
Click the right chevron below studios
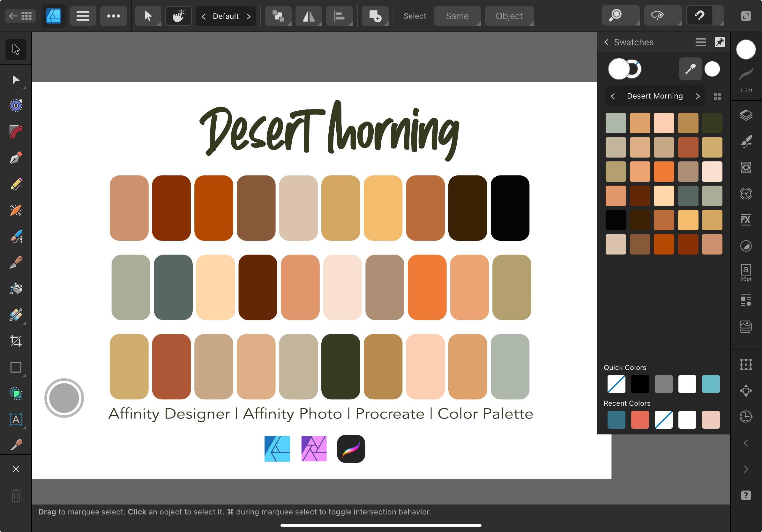[746, 469]
